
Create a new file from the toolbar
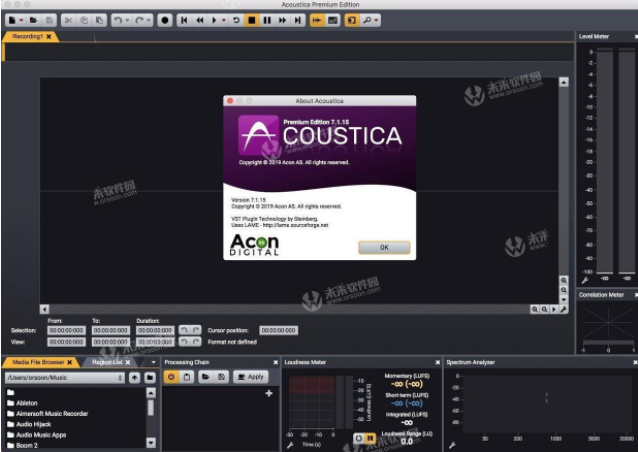click(x=12, y=20)
